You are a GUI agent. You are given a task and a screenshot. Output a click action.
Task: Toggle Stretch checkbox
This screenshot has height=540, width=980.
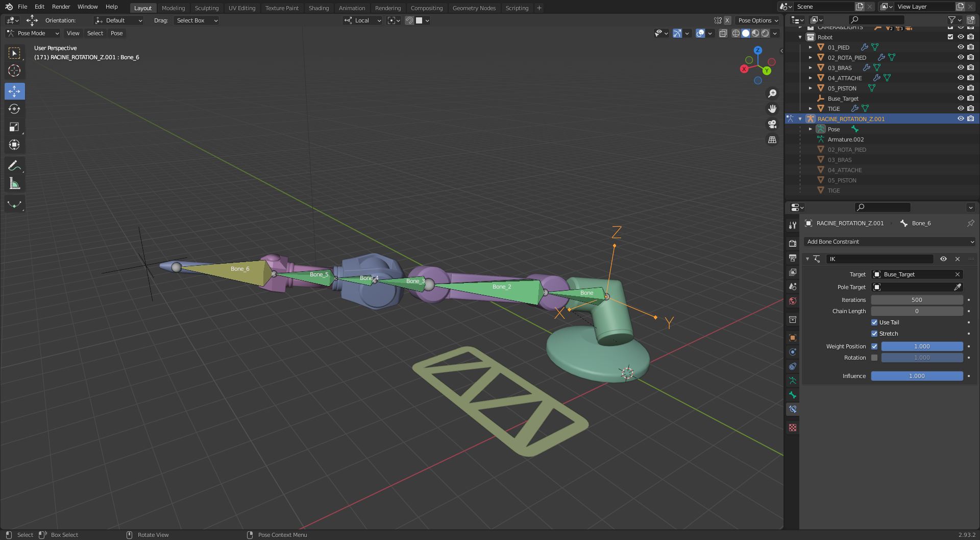874,334
